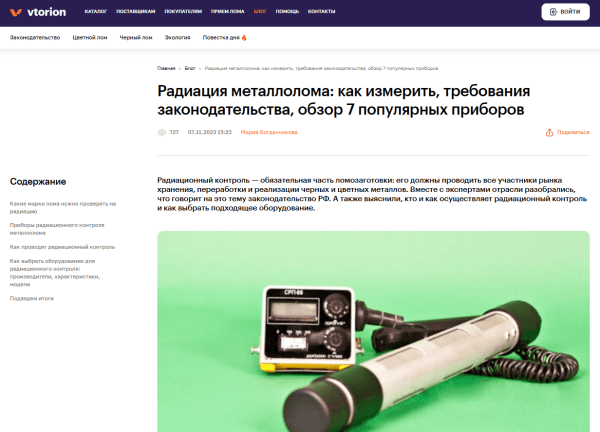Image resolution: width=600 pixels, height=432 pixels.
Task: Open author Мария Богданчикова's page
Action: coord(269,132)
